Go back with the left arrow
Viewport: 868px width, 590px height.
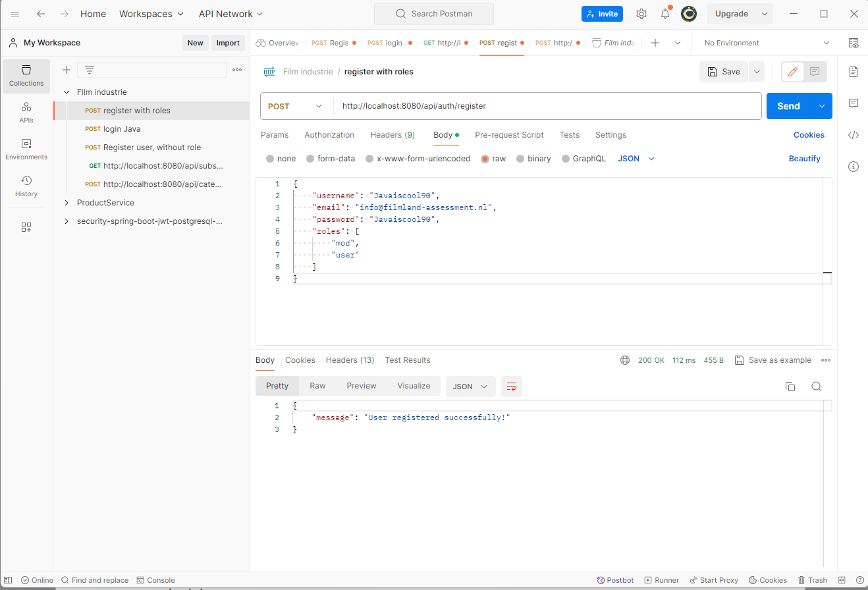41,14
